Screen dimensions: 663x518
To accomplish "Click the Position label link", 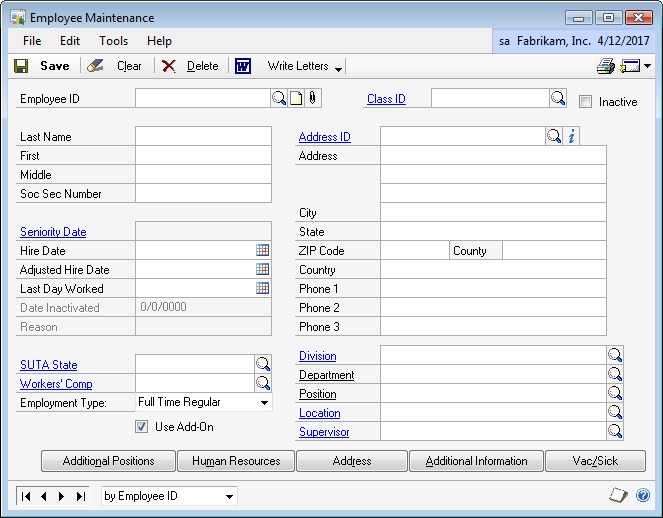I will 318,394.
